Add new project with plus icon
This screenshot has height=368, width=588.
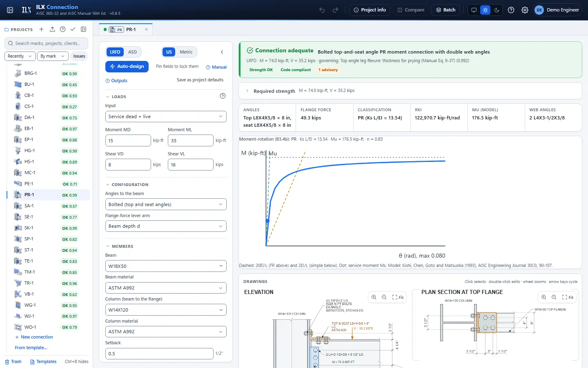pos(41,29)
